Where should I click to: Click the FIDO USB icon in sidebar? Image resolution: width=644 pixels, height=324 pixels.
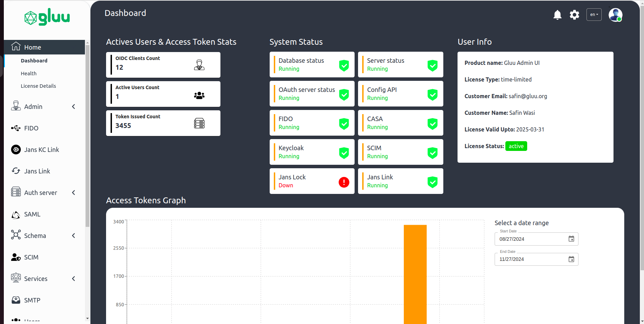16,128
